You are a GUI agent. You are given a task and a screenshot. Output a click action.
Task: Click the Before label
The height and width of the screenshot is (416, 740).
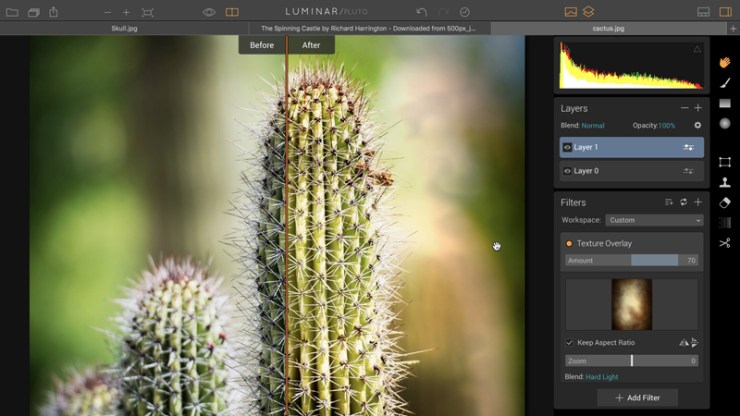click(262, 45)
